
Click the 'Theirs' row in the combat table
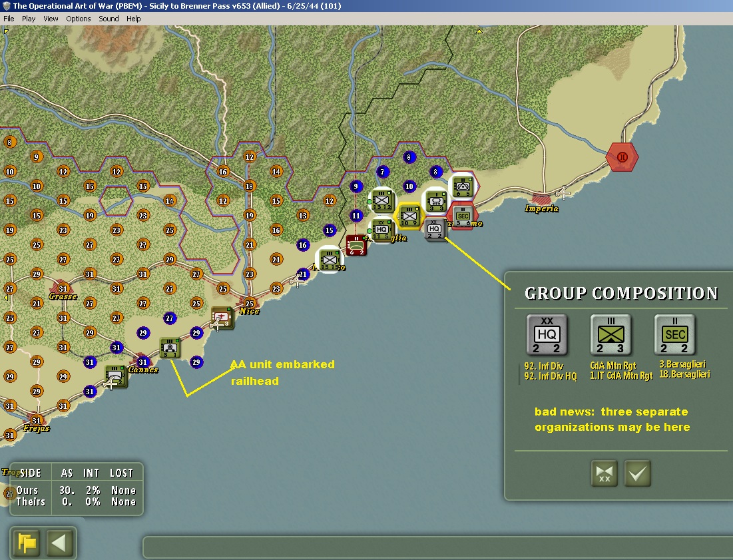[x=76, y=501]
